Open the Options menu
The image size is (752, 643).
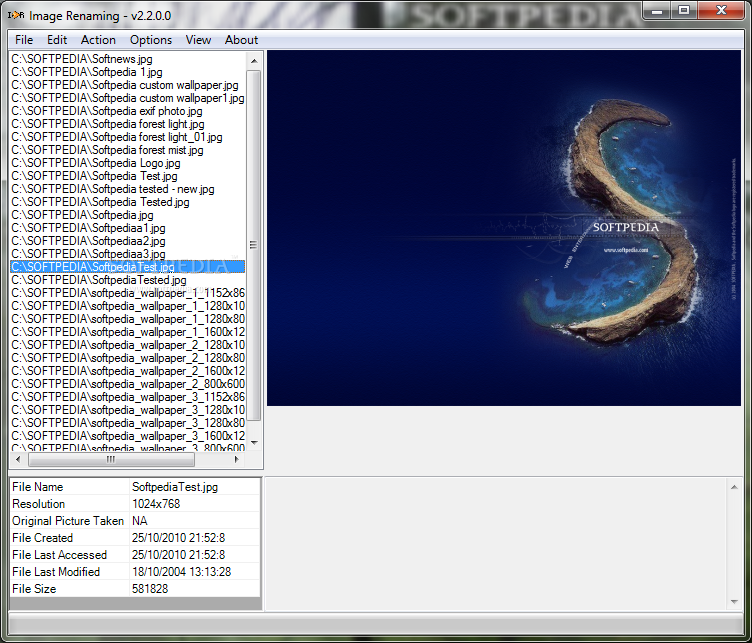pos(151,40)
